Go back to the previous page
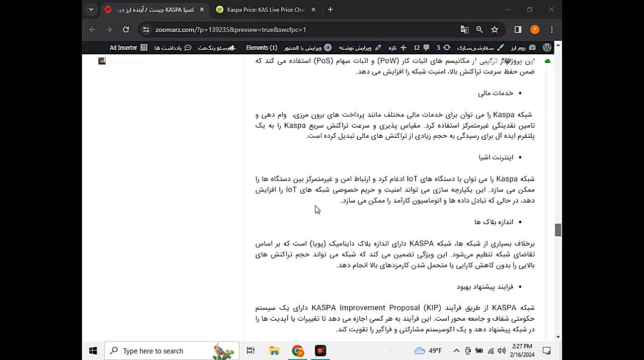Image resolution: width=644 pixels, height=360 pixels. pos(92,30)
